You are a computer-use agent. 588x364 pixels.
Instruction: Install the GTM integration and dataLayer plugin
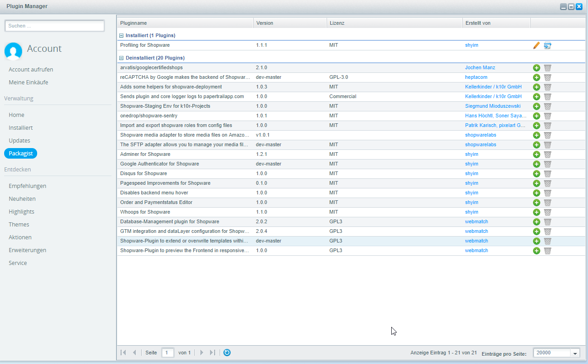pyautogui.click(x=537, y=232)
